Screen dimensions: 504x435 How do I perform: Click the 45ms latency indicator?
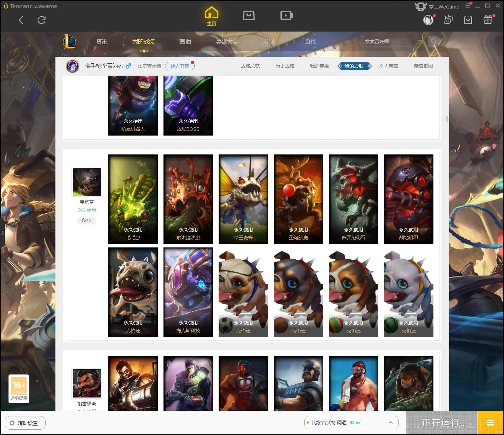click(355, 423)
